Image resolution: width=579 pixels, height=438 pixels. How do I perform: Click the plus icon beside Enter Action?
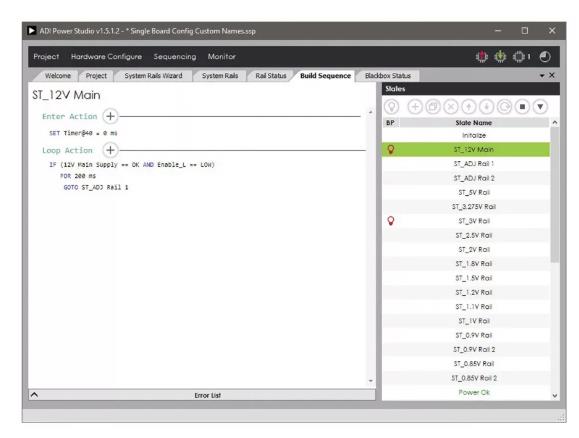pos(110,116)
